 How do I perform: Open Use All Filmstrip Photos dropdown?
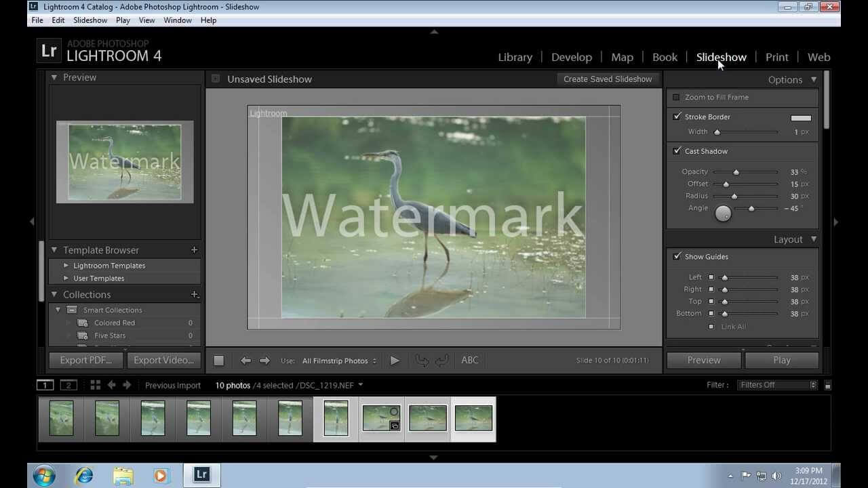(340, 361)
